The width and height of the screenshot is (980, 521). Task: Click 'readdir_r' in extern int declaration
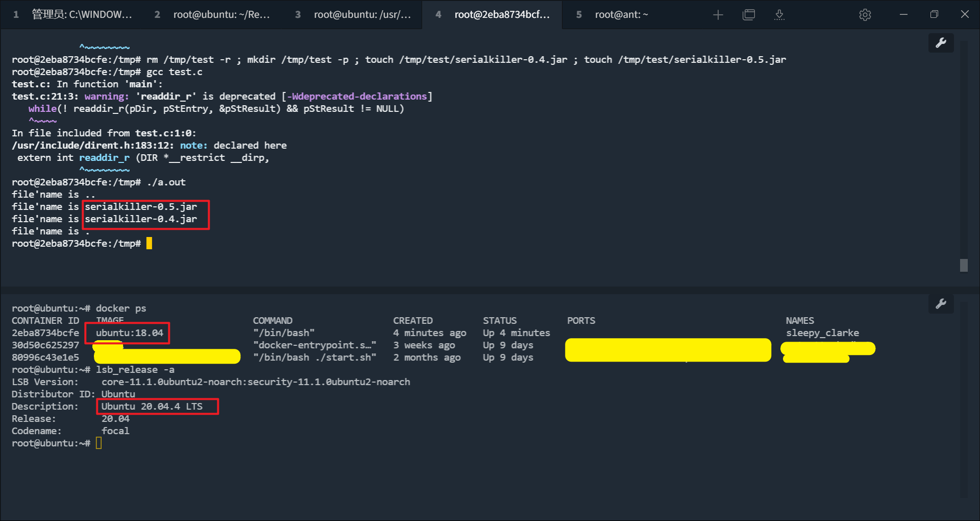[104, 158]
